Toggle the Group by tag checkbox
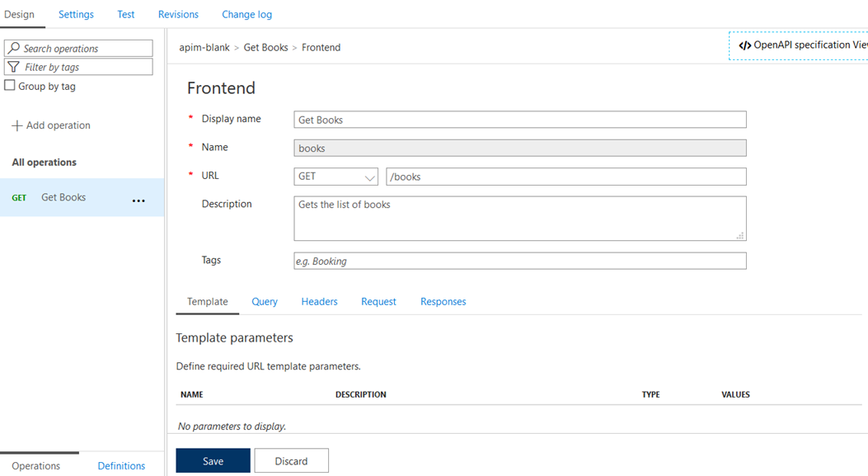Viewport: 868px width, 476px height. (9, 85)
